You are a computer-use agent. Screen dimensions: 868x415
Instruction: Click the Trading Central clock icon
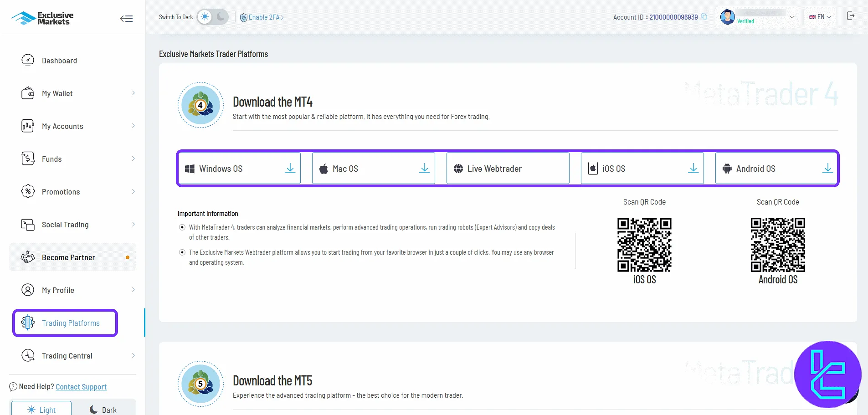coord(28,356)
